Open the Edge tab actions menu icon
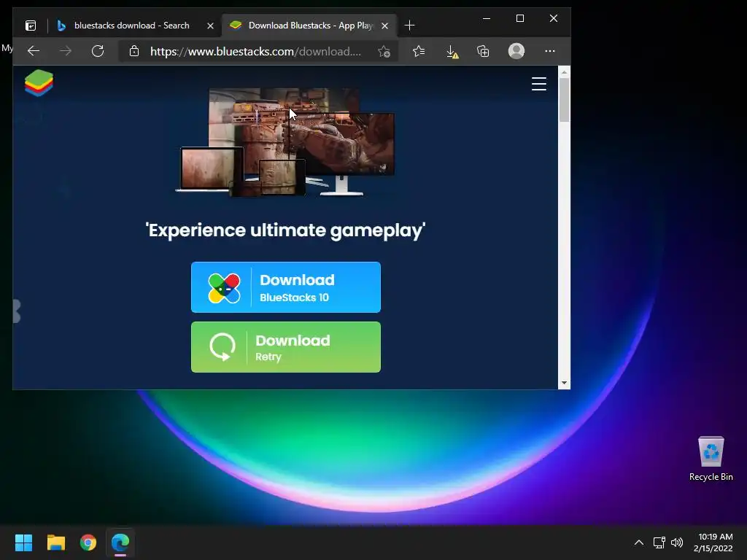 pyautogui.click(x=31, y=26)
